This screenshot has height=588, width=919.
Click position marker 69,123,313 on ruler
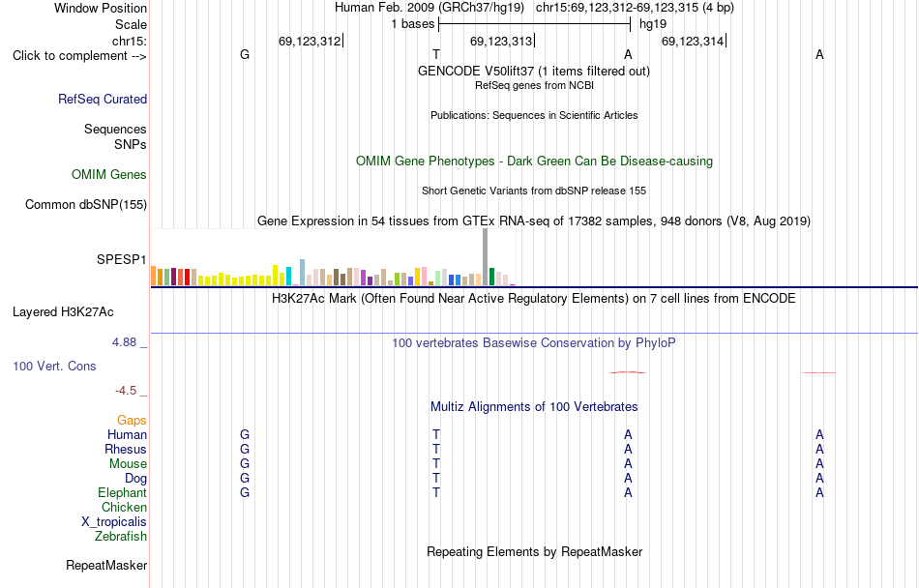coord(501,41)
